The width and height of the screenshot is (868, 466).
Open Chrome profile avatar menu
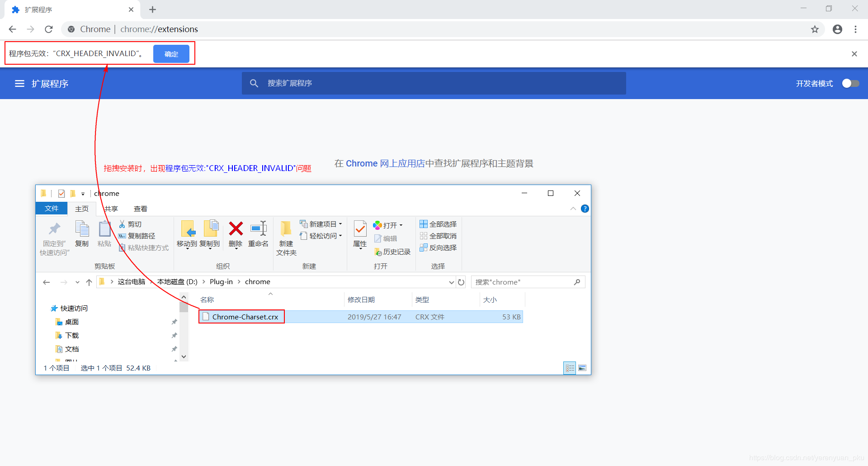pos(837,29)
